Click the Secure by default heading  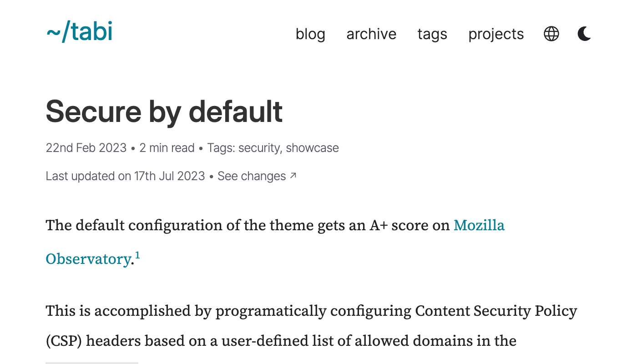click(164, 111)
